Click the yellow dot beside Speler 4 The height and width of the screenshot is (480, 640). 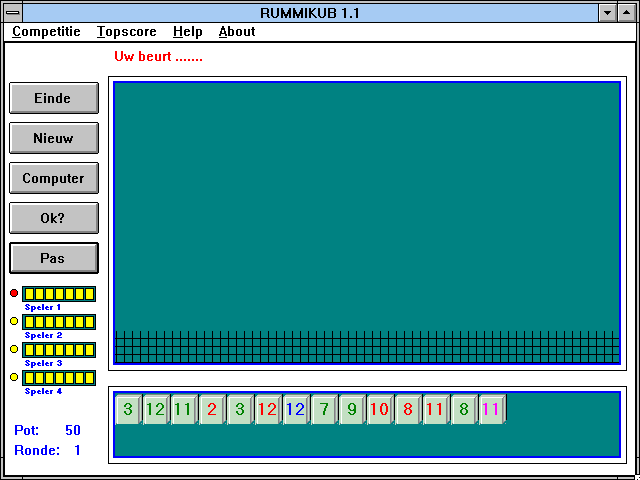(x=14, y=377)
